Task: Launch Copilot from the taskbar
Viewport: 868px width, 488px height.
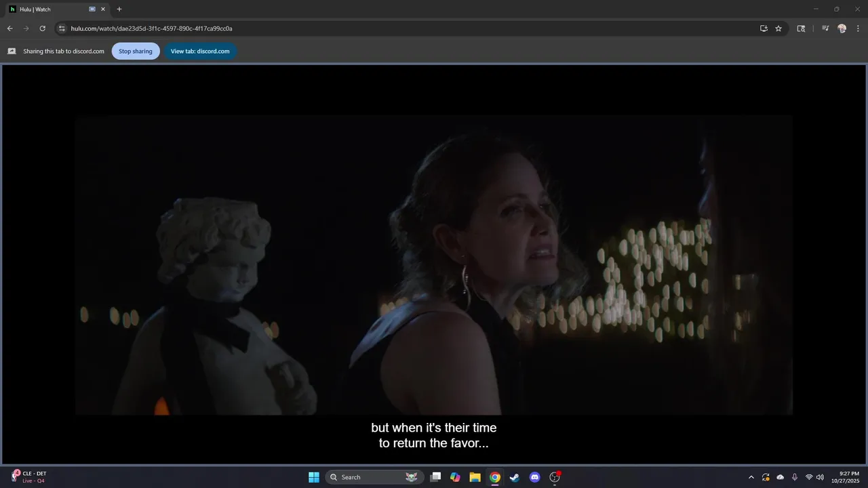Action: 455,477
